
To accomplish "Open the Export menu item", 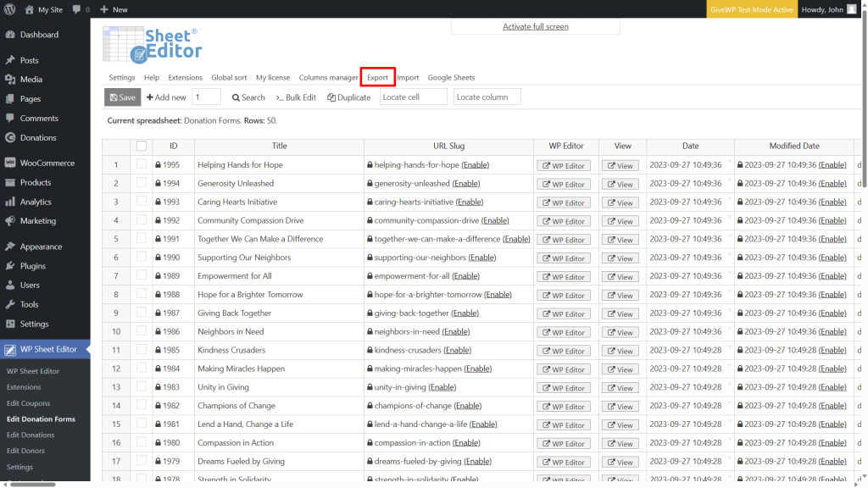I will point(377,77).
